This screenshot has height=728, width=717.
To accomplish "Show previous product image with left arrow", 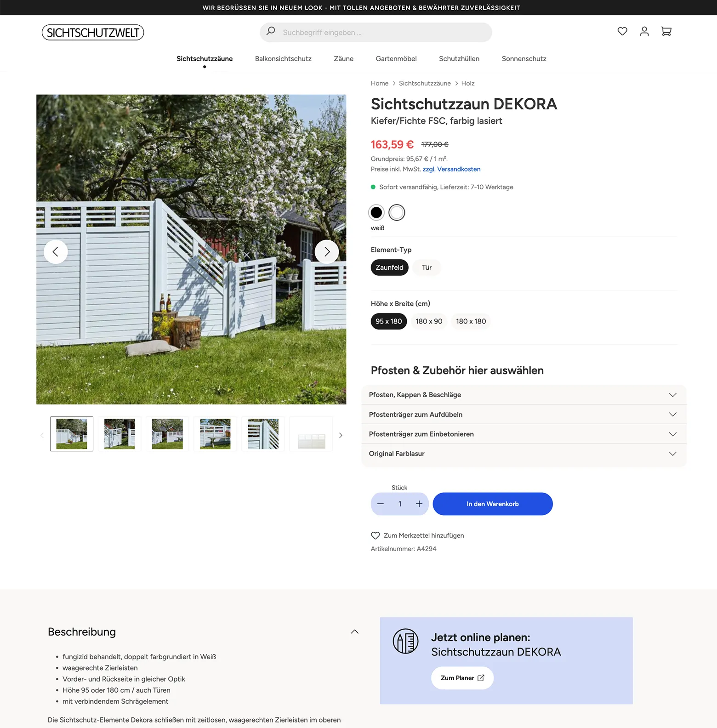I will click(56, 251).
